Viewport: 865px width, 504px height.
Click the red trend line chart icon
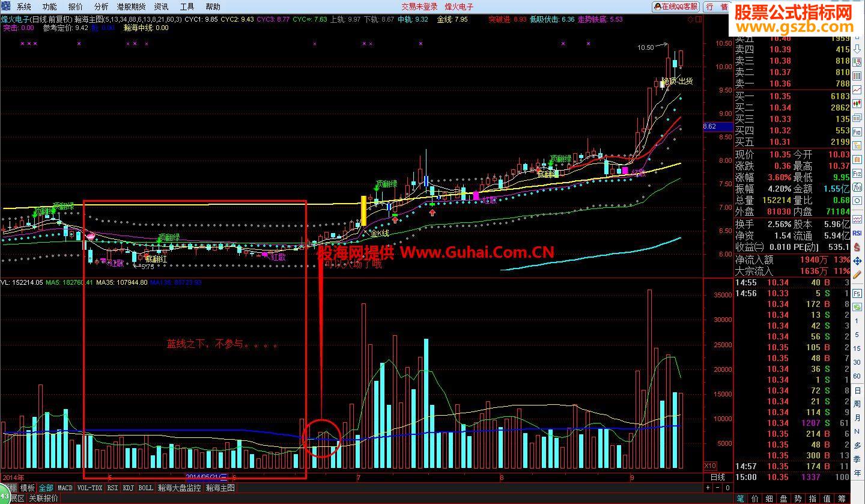pos(857,90)
